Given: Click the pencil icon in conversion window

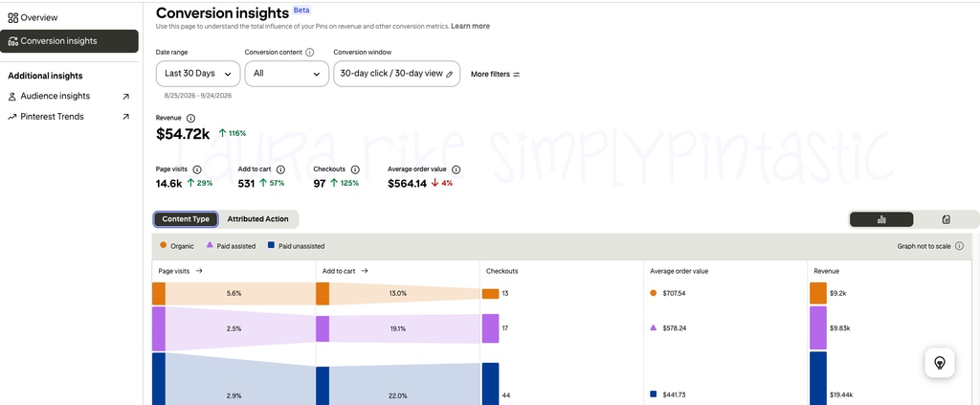Looking at the screenshot, I should tap(449, 74).
